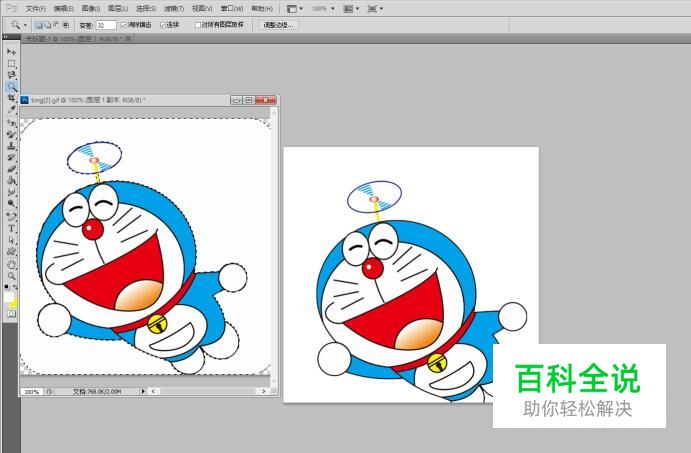The height and width of the screenshot is (453, 691).
Task: Swap foreground and background colors
Action: click(x=15, y=287)
